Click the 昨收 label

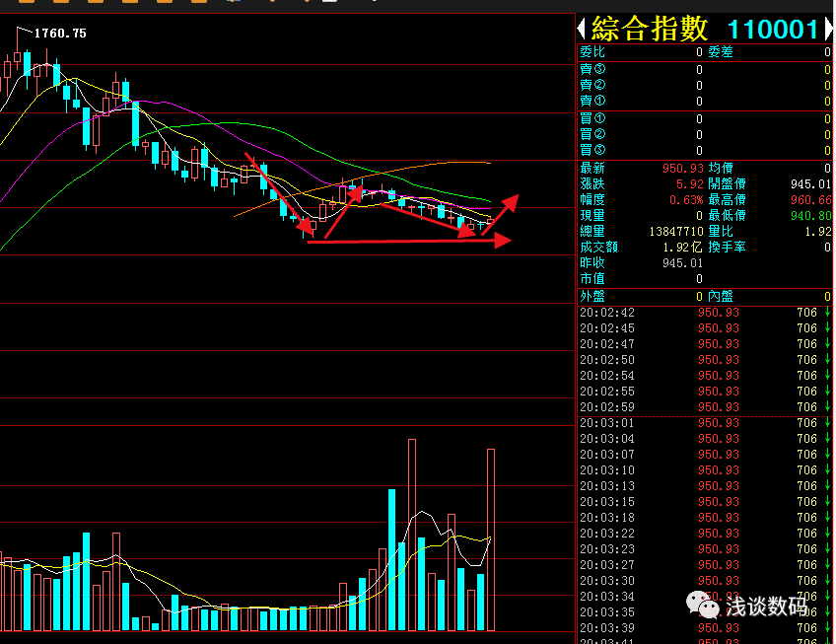click(592, 263)
